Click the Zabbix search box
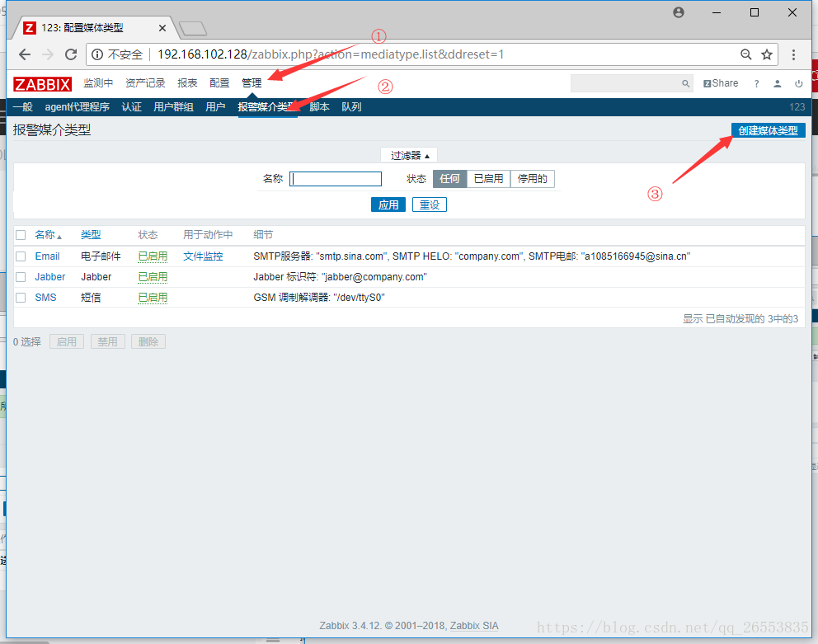The height and width of the screenshot is (644, 818). [632, 83]
